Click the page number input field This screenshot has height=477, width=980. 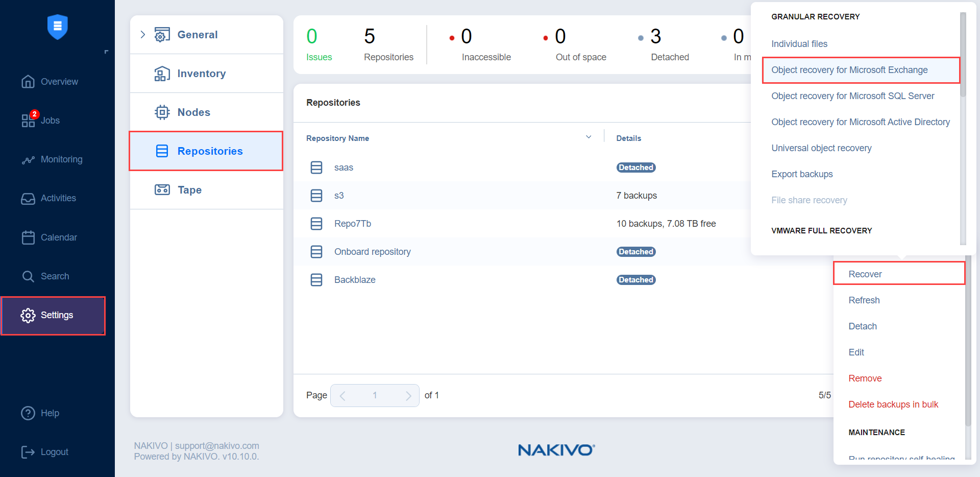click(x=375, y=395)
